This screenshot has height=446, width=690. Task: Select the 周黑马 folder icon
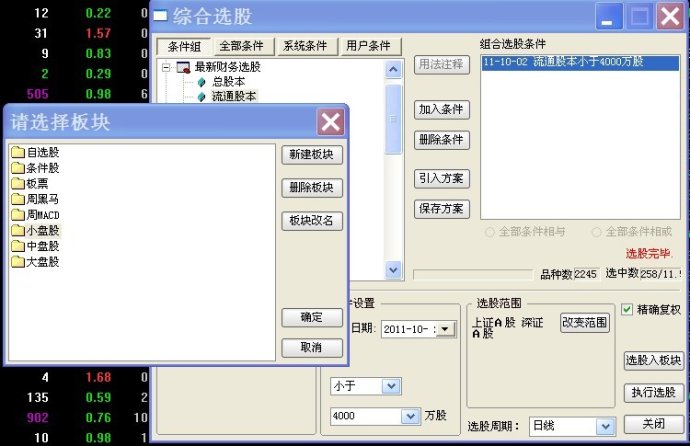(x=18, y=199)
